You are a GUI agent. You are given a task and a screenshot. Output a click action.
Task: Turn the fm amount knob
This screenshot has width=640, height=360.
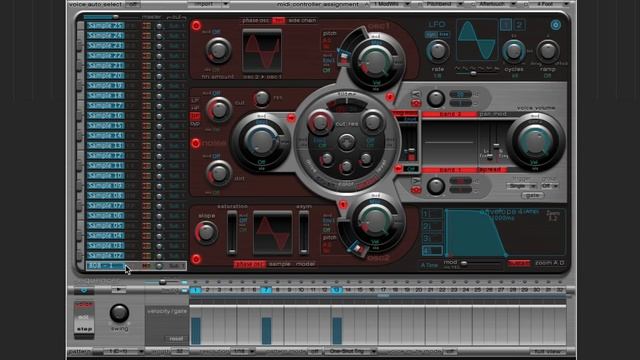point(218,51)
